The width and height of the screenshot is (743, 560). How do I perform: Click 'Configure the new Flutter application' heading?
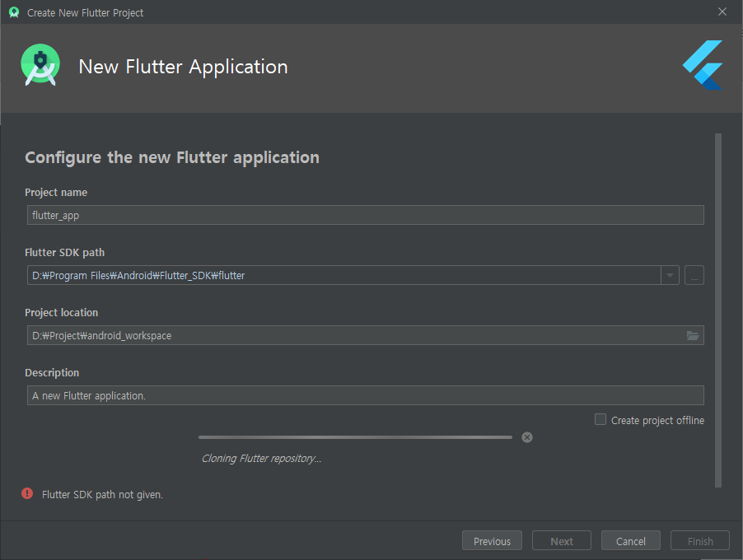tap(172, 157)
